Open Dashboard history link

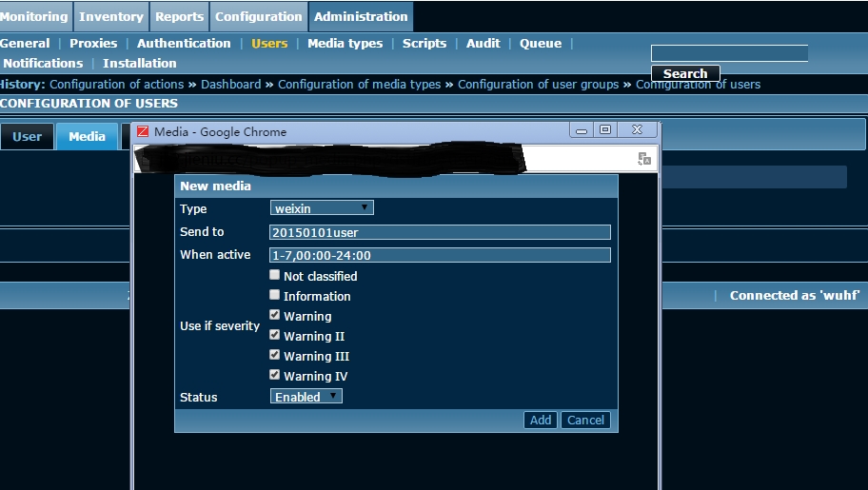231,84
